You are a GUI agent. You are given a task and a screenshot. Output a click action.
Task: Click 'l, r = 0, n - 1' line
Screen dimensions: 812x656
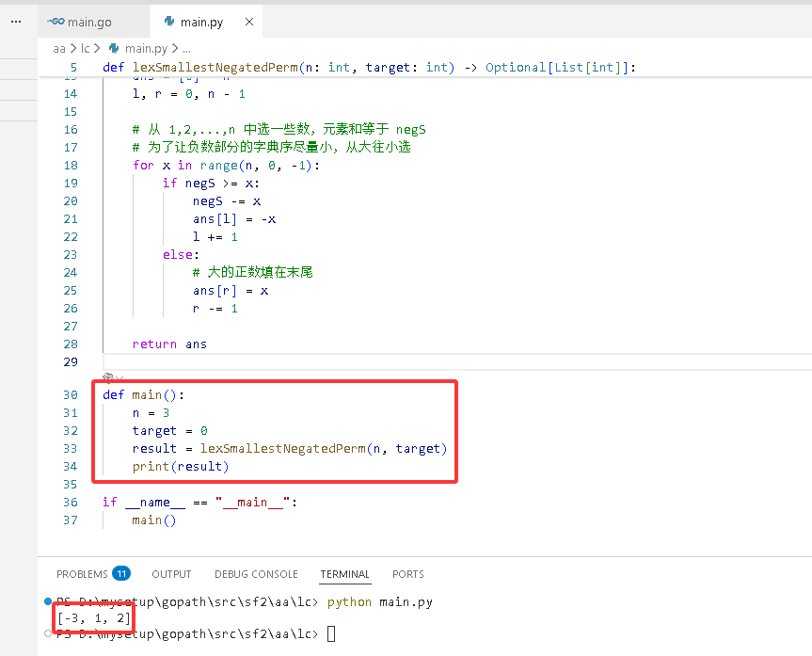point(188,94)
